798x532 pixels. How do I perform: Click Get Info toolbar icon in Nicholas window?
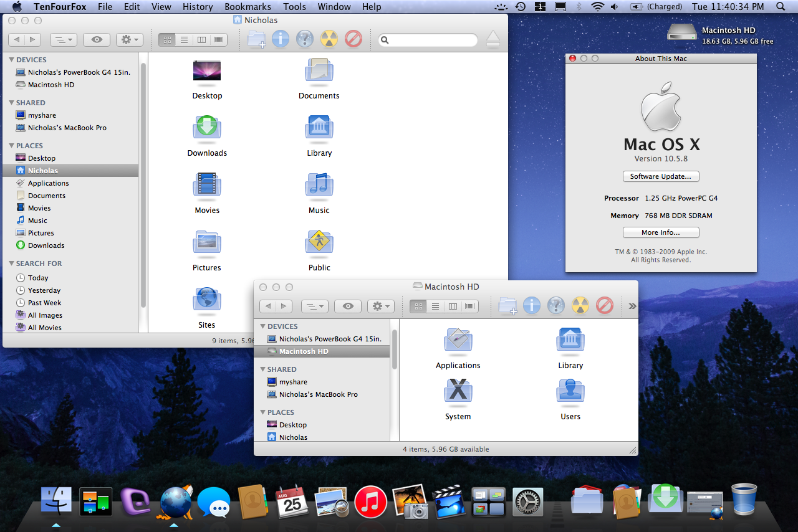(x=281, y=39)
